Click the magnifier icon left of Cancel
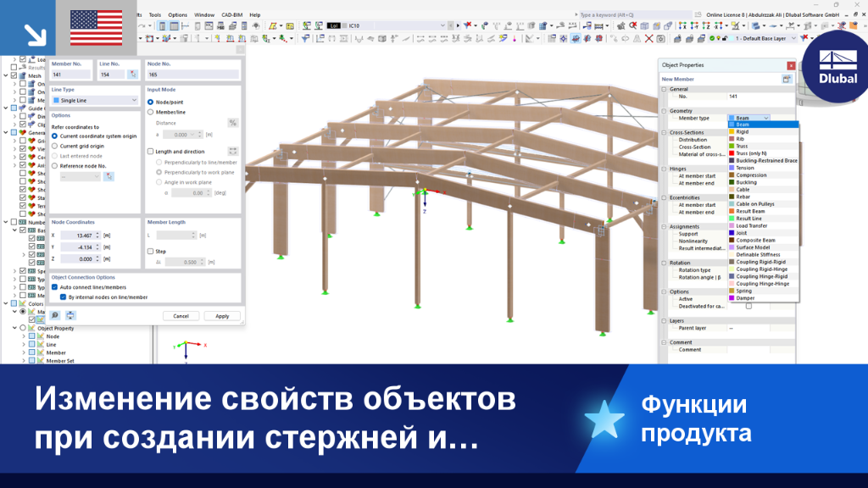 [55, 315]
